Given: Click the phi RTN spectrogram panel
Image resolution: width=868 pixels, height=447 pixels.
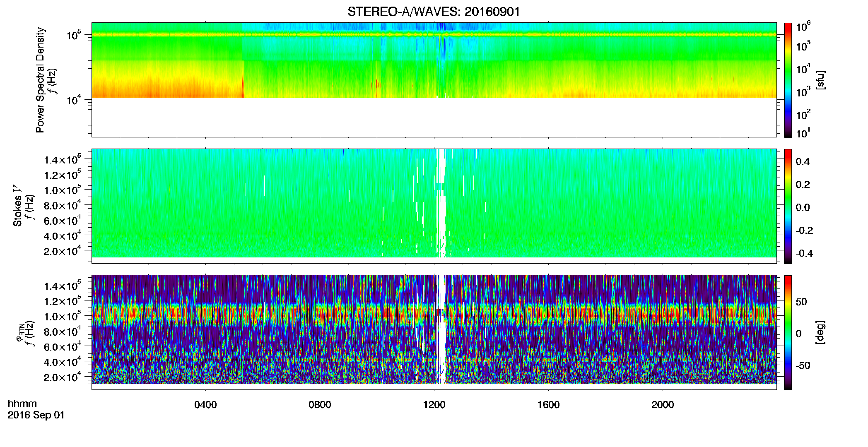Looking at the screenshot, I should tap(434, 332).
